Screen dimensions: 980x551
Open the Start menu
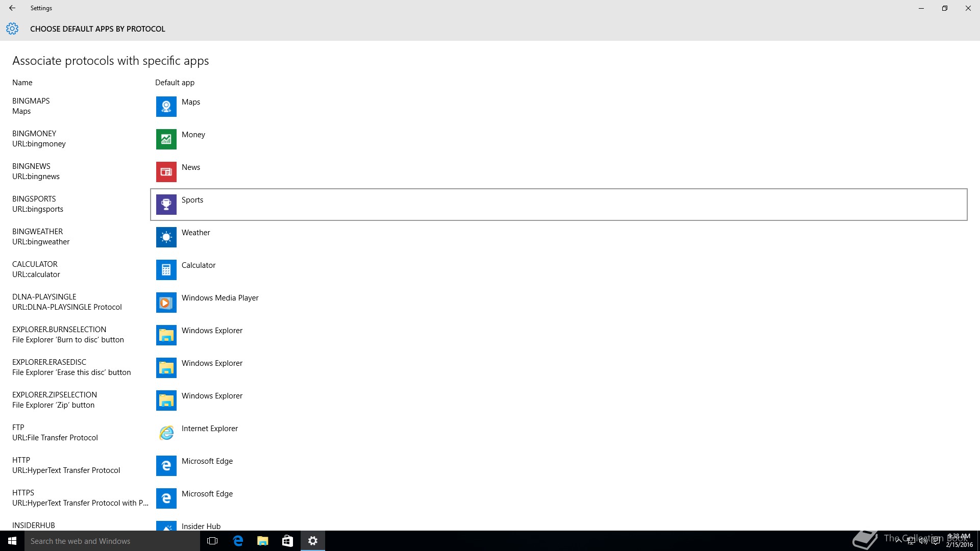pyautogui.click(x=12, y=541)
